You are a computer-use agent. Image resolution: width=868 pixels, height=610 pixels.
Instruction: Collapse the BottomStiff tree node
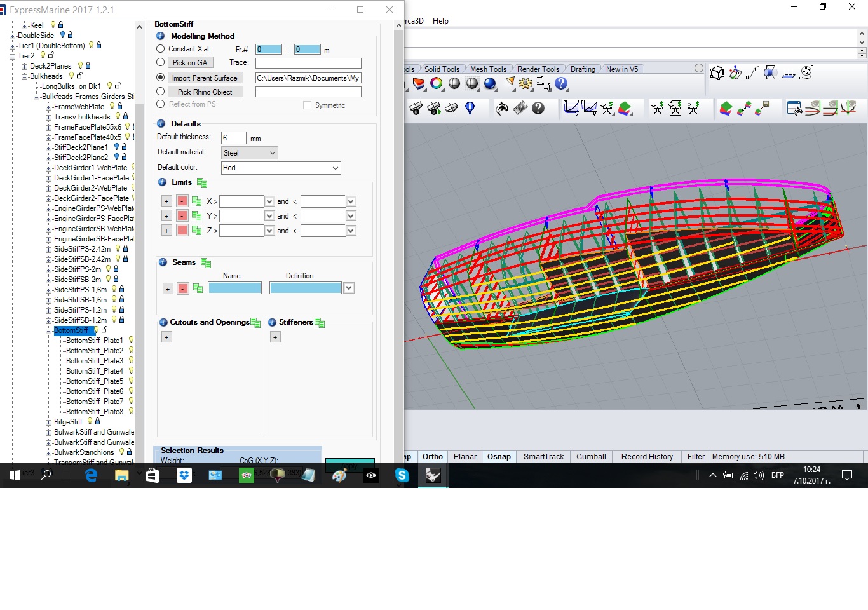click(49, 331)
